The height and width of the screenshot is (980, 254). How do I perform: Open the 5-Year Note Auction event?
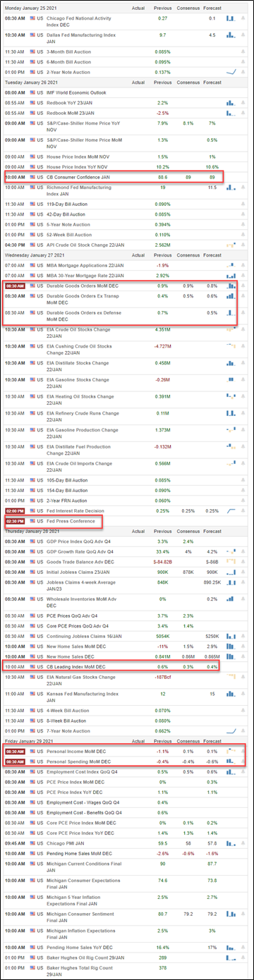68,224
